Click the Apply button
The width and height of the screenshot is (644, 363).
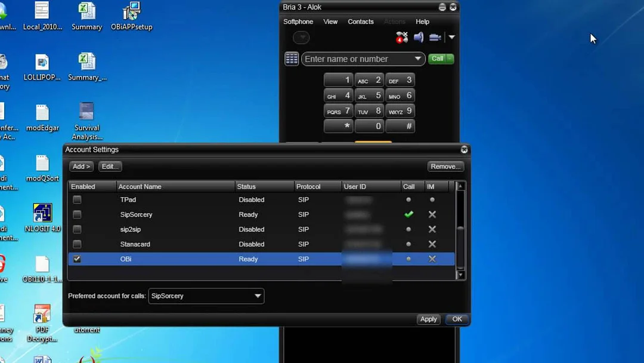pyautogui.click(x=428, y=319)
